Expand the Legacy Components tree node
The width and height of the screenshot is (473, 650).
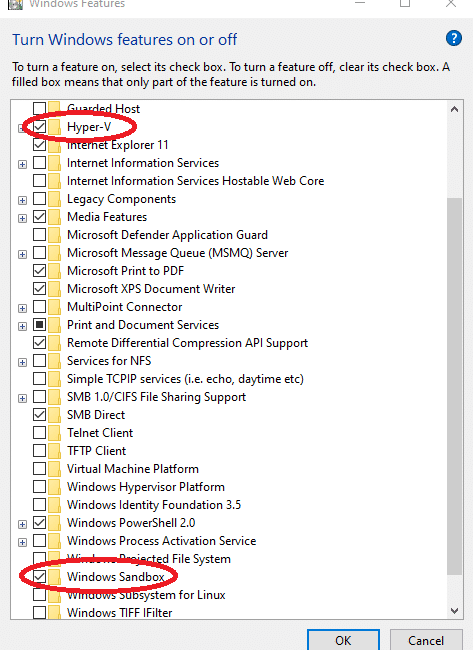(x=22, y=201)
